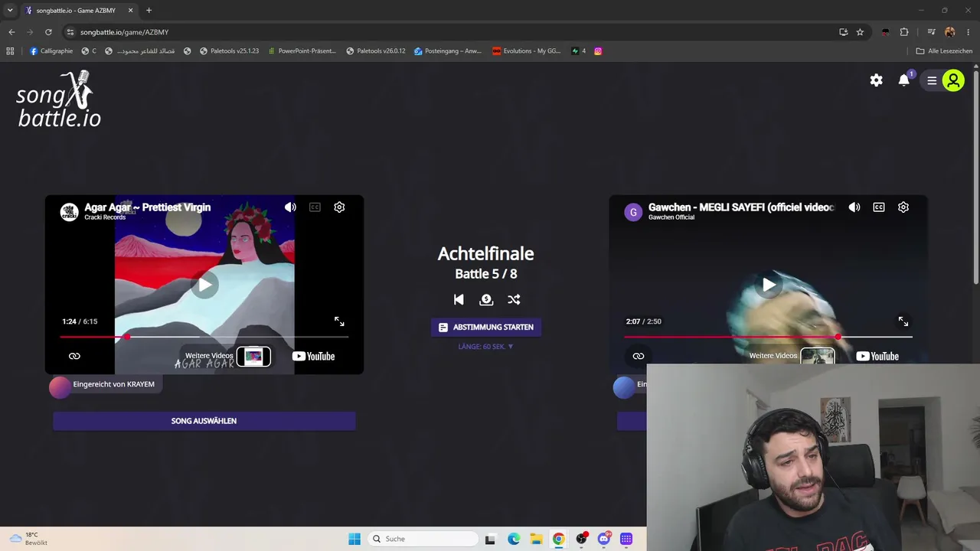The image size is (980, 551).
Task: Open Chrome media control icon
Action: click(x=931, y=32)
